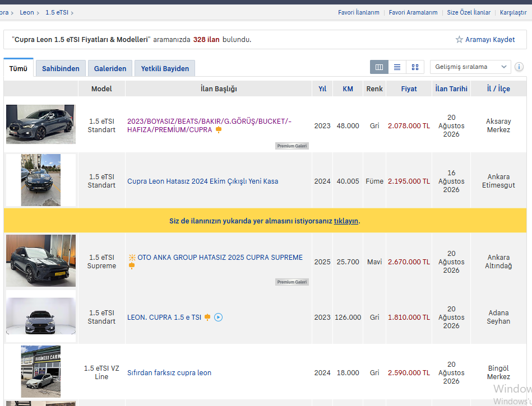Open Favori Aramalarım link
The height and width of the screenshot is (406, 532).
tap(413, 12)
